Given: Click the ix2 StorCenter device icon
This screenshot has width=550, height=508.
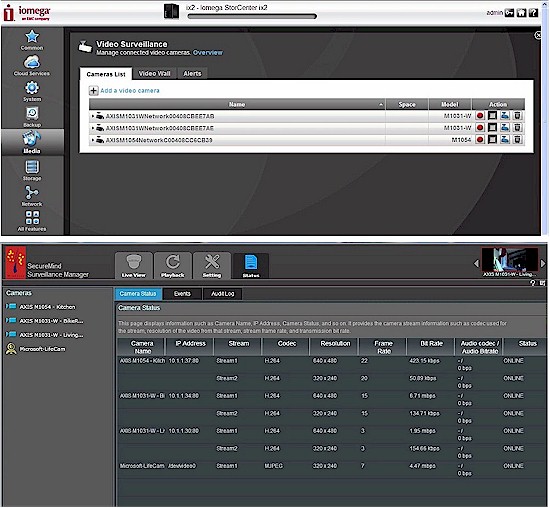Looking at the screenshot, I should tap(172, 11).
